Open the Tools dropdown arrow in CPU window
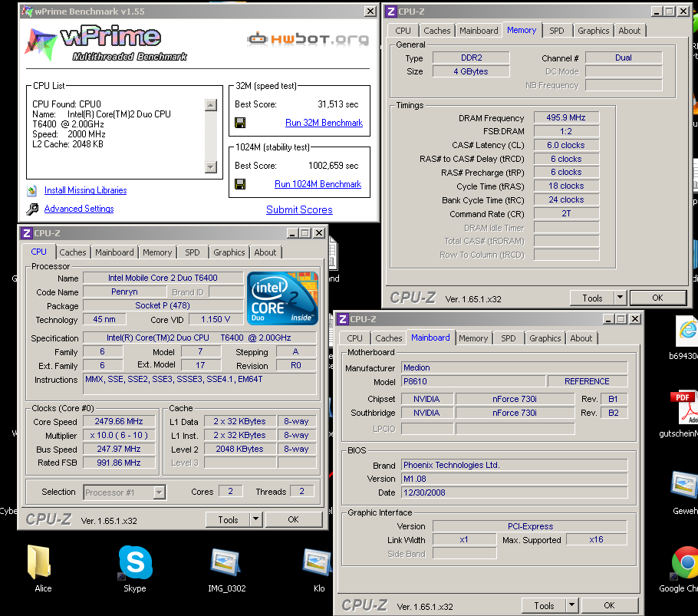 click(256, 519)
